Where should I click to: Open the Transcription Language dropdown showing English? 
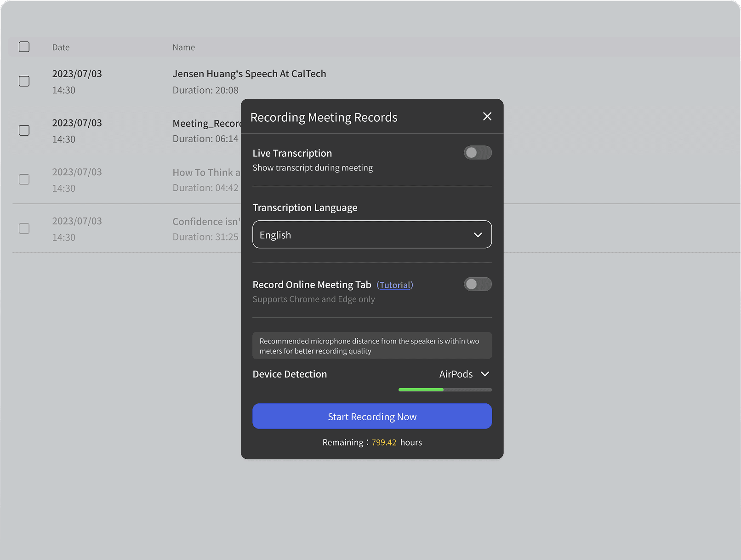371,234
